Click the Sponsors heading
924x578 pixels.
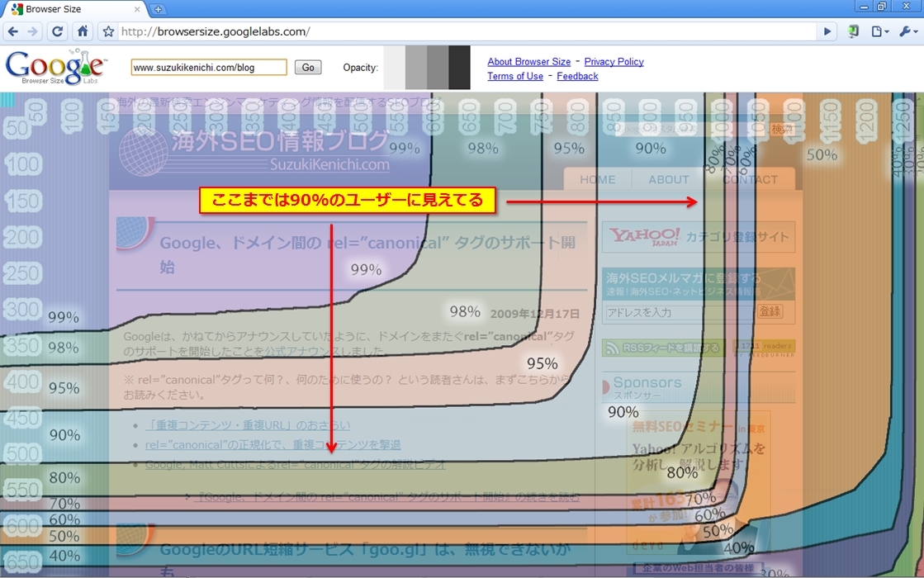[x=647, y=382]
